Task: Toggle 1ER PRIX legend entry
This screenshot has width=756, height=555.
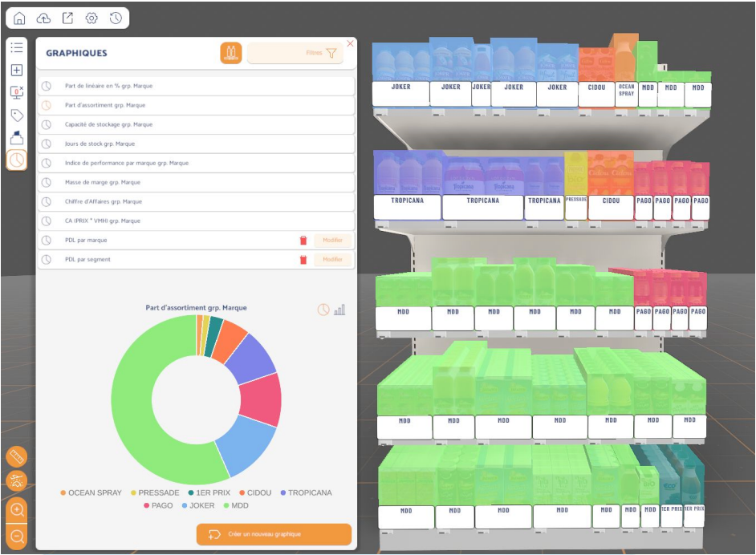Action: pyautogui.click(x=209, y=493)
